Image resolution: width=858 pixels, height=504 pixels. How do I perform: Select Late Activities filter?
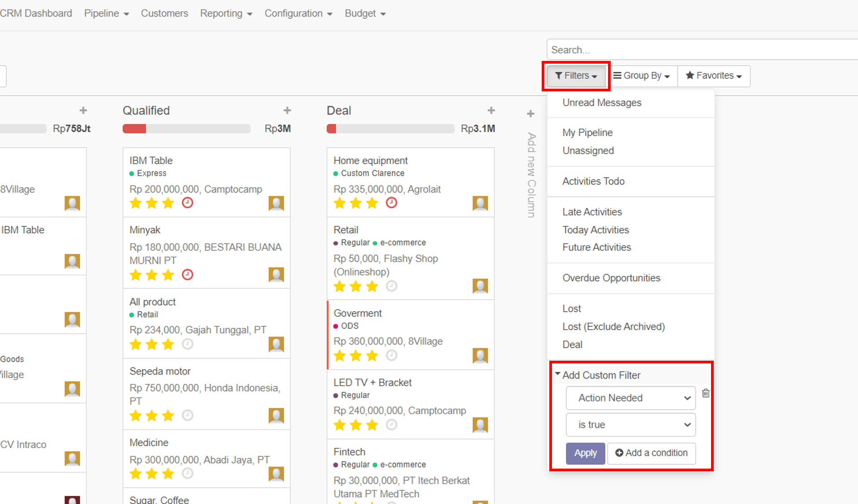[x=631, y=212]
